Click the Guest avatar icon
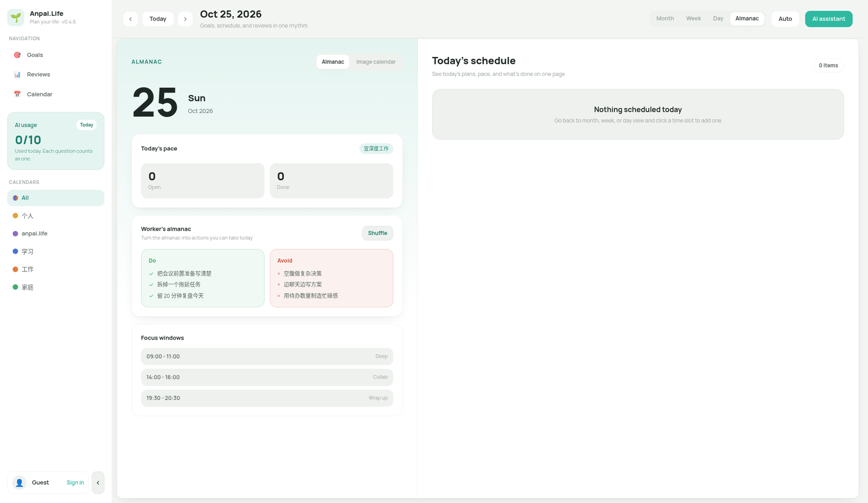Image resolution: width=868 pixels, height=503 pixels. (x=20, y=482)
